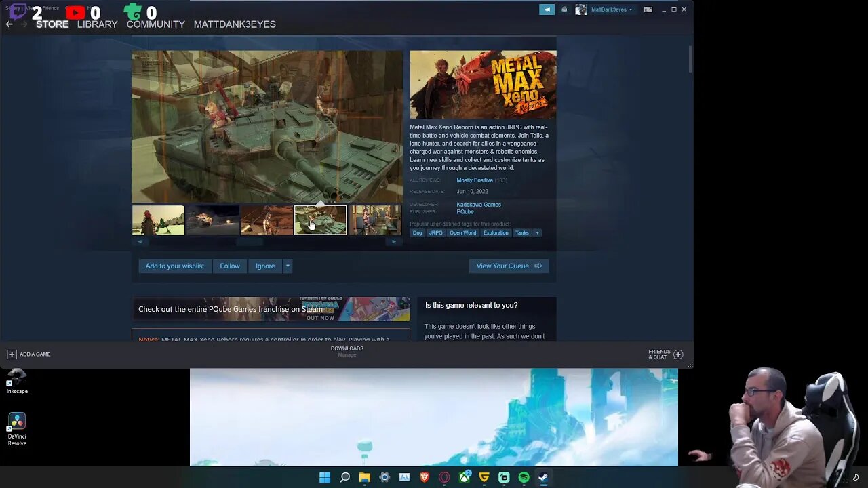Switch to the LIBRARY tab
This screenshot has width=868, height=488.
pyautogui.click(x=97, y=24)
